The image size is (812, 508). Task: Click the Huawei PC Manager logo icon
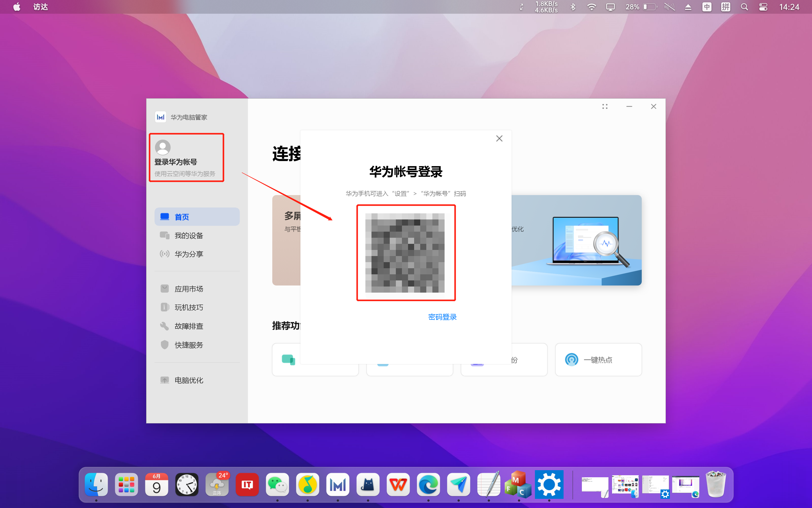click(160, 117)
